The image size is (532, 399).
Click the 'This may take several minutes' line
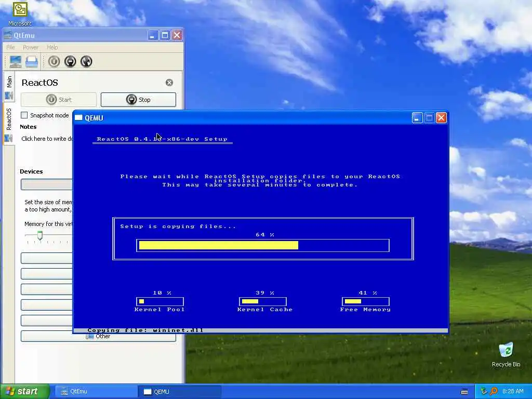coord(260,185)
